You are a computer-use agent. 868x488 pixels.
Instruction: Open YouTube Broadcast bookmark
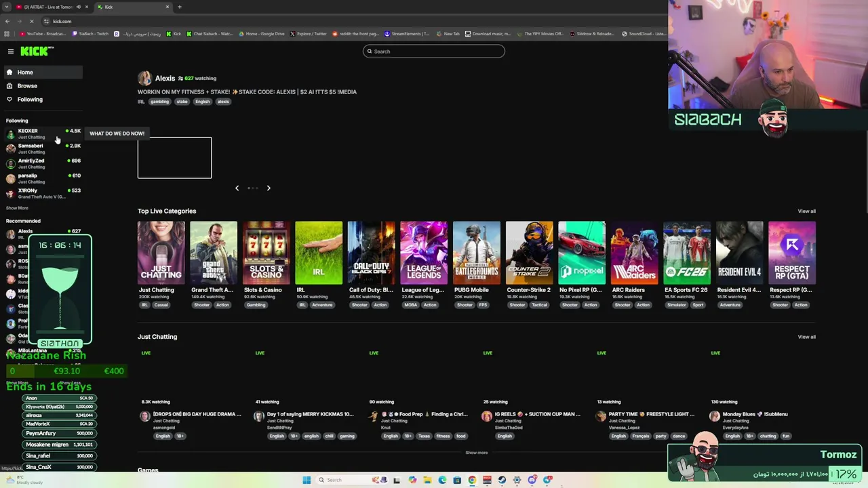[44, 33]
